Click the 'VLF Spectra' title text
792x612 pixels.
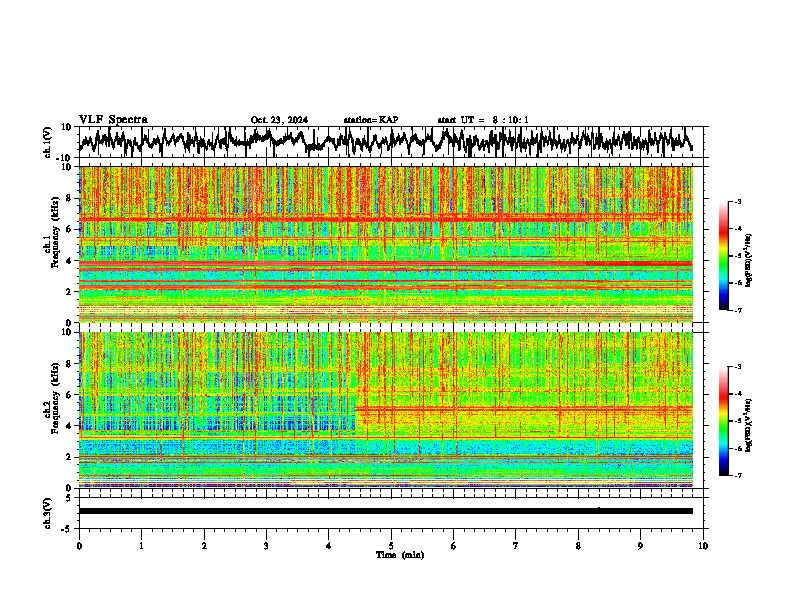[113, 120]
